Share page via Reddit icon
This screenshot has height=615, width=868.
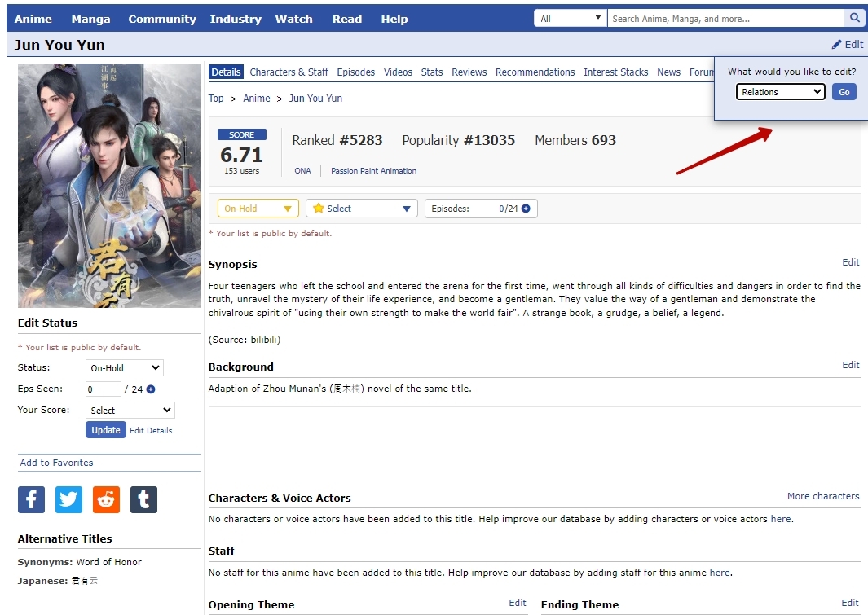pos(106,499)
